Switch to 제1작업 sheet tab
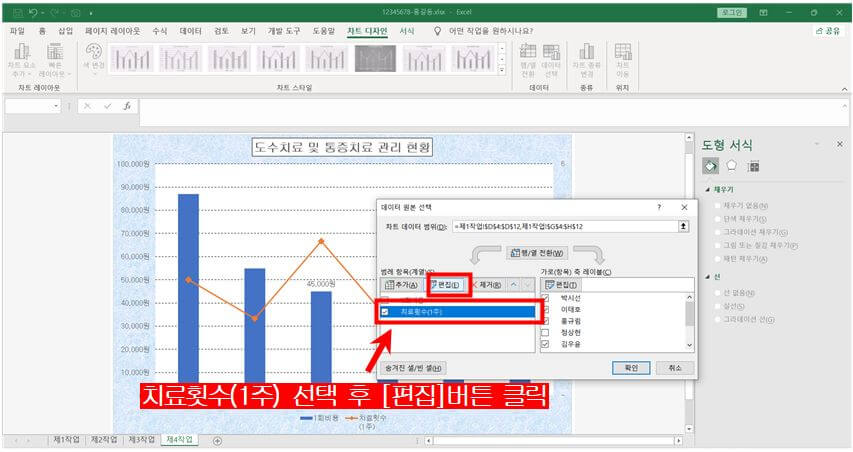 click(66, 439)
